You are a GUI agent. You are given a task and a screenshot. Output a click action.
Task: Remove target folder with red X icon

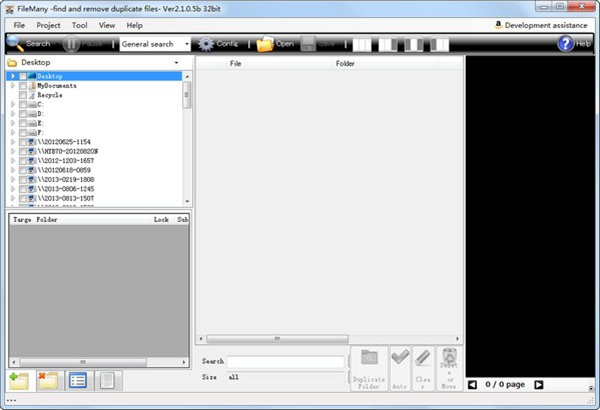[x=47, y=380]
